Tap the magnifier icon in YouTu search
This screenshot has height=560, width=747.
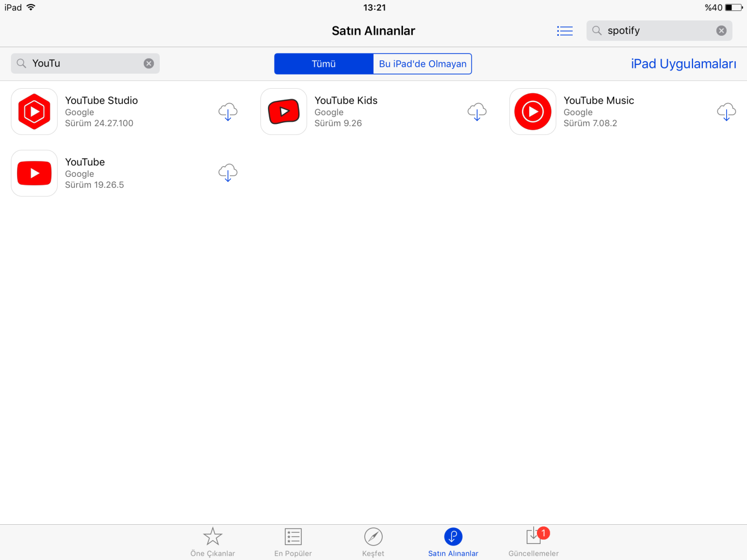click(21, 63)
